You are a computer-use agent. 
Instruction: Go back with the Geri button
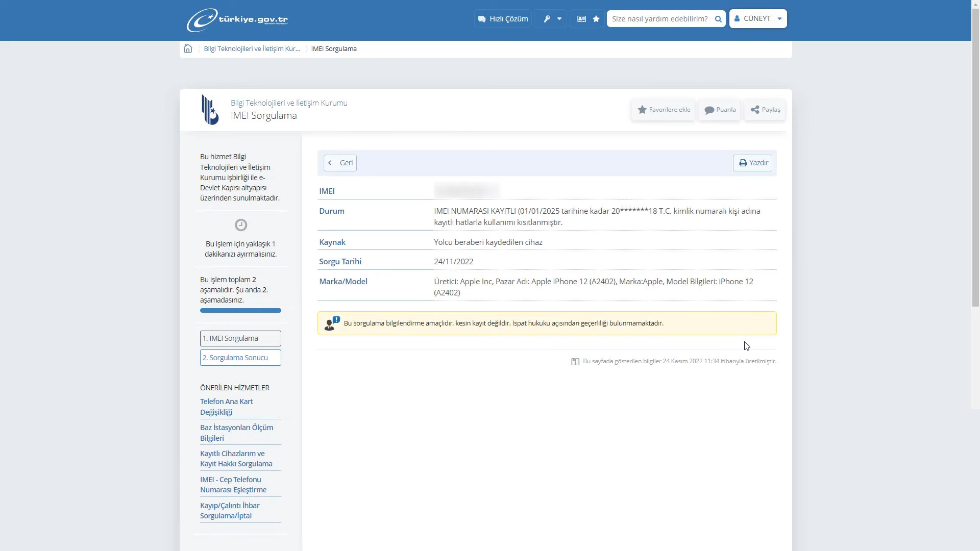click(340, 163)
